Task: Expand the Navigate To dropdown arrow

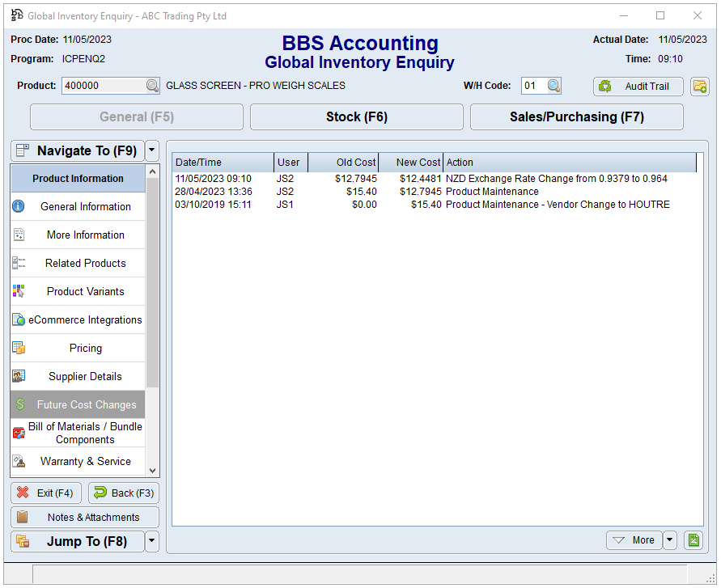Action: coord(152,150)
